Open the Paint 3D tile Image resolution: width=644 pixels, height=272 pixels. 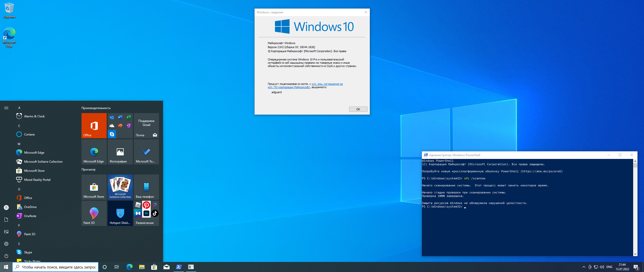coord(94,213)
